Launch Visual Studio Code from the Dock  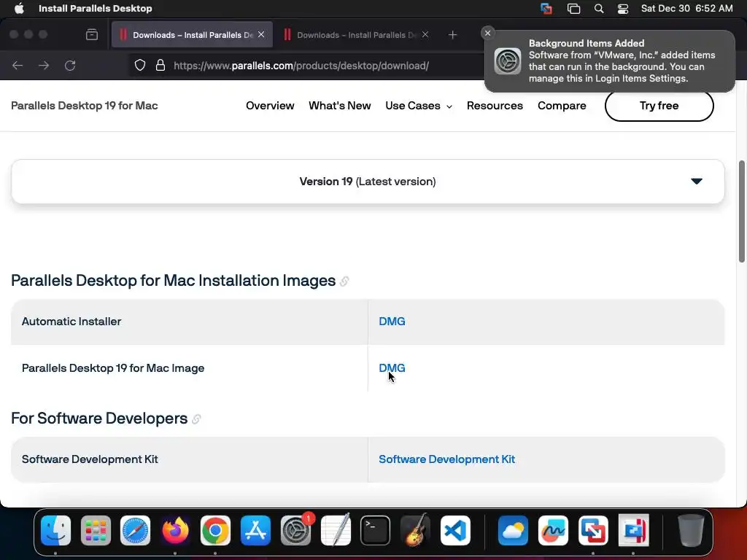[455, 531]
